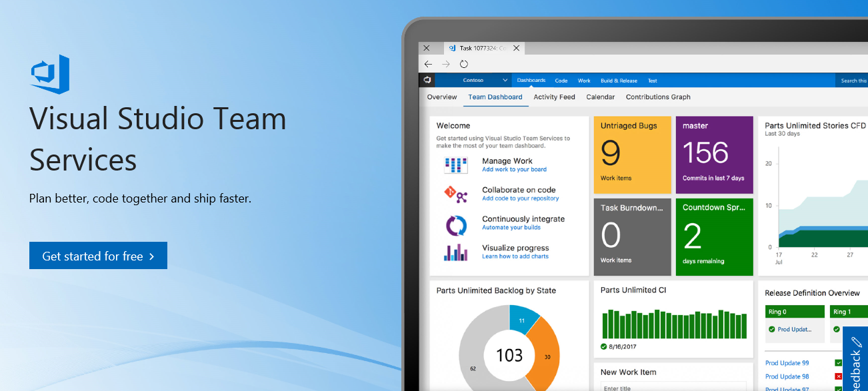This screenshot has height=391, width=868.
Task: Select the Task 1077324 browser tab
Action: tap(484, 48)
